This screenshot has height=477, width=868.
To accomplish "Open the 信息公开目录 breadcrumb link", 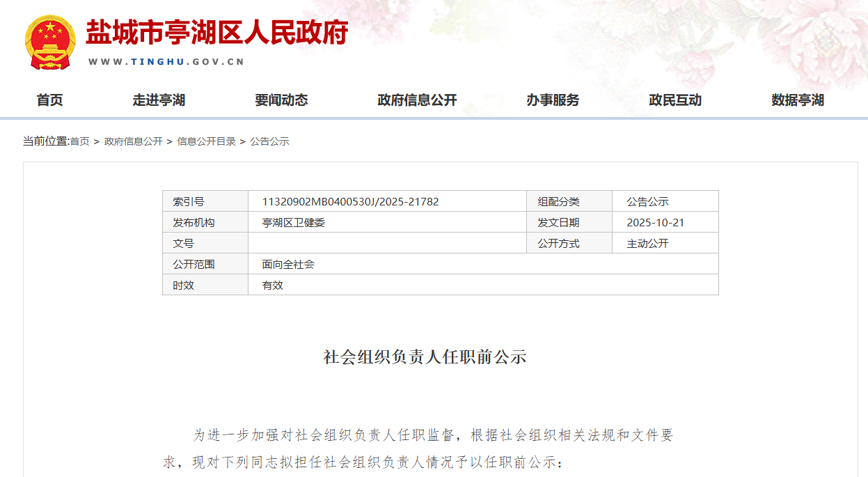I will click(206, 141).
